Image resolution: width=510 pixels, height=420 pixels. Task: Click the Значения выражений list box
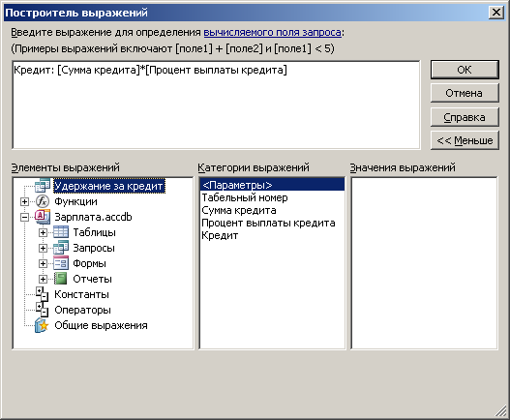point(424,263)
